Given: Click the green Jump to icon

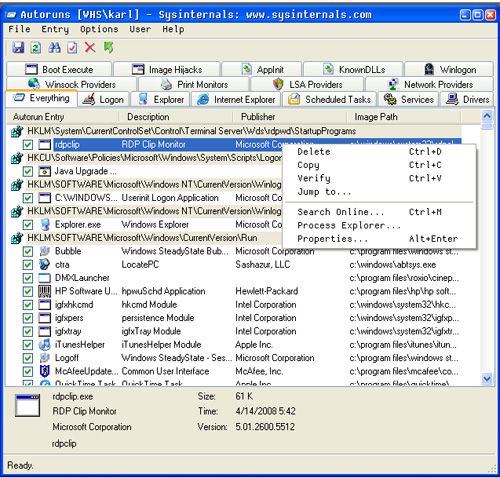Looking at the screenshot, I should coord(109,47).
